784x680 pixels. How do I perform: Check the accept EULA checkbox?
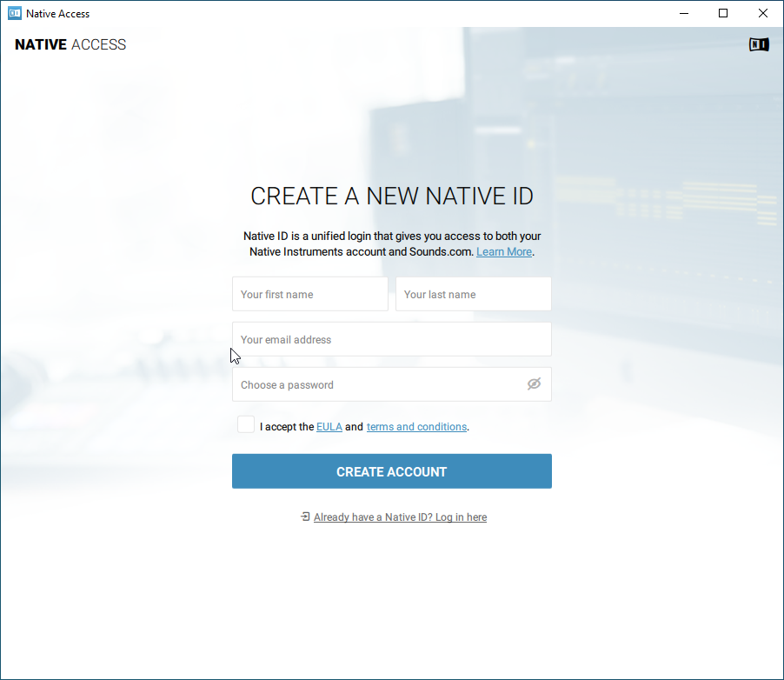click(x=245, y=424)
